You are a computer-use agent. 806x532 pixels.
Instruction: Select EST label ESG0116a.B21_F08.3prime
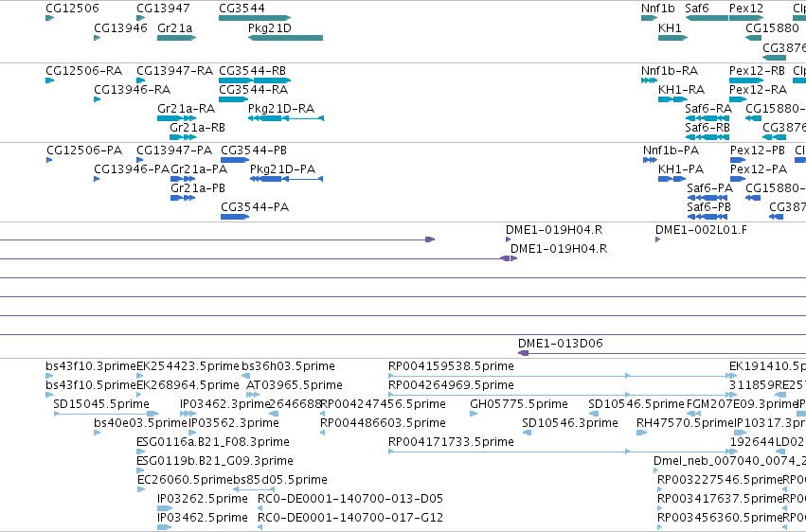click(213, 442)
